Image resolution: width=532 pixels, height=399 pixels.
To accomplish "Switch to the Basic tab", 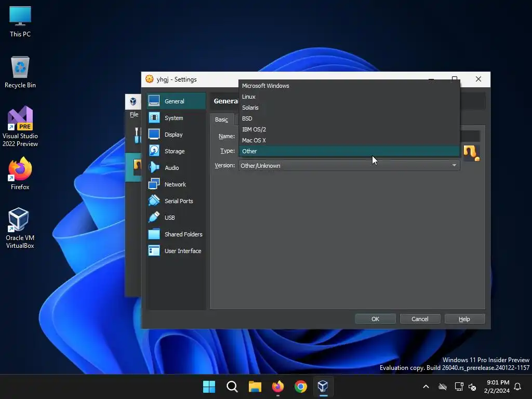I will [221, 119].
